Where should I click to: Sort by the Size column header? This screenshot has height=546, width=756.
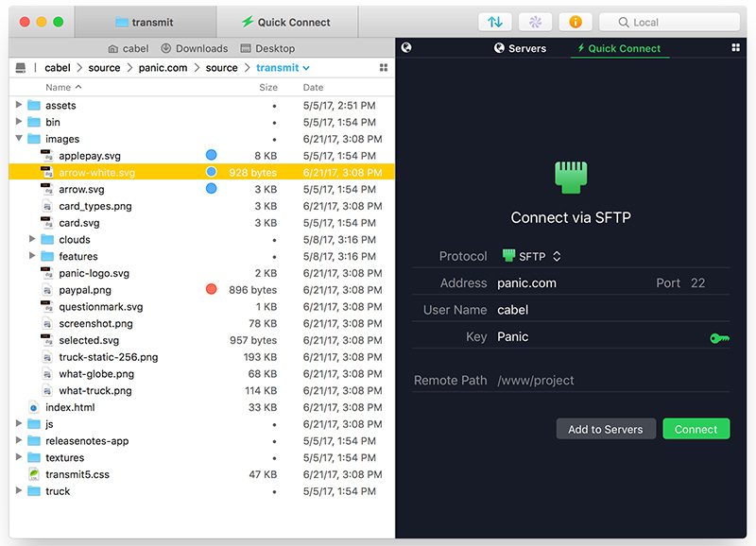(x=268, y=87)
